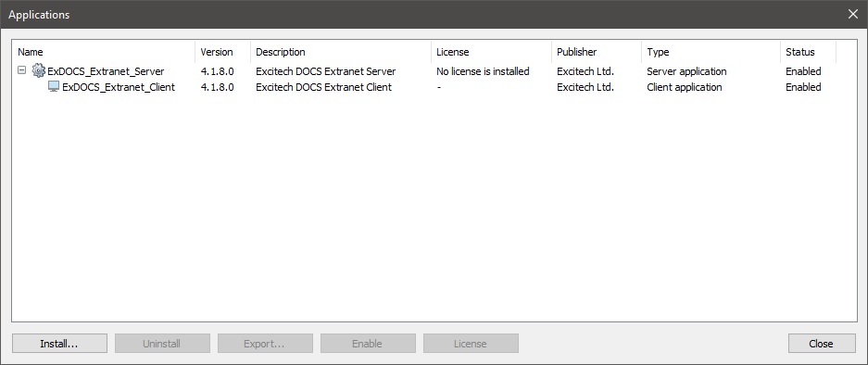Click the gear icon beside ExDOCS_Extranet_Server
868x365 pixels.
coord(38,71)
